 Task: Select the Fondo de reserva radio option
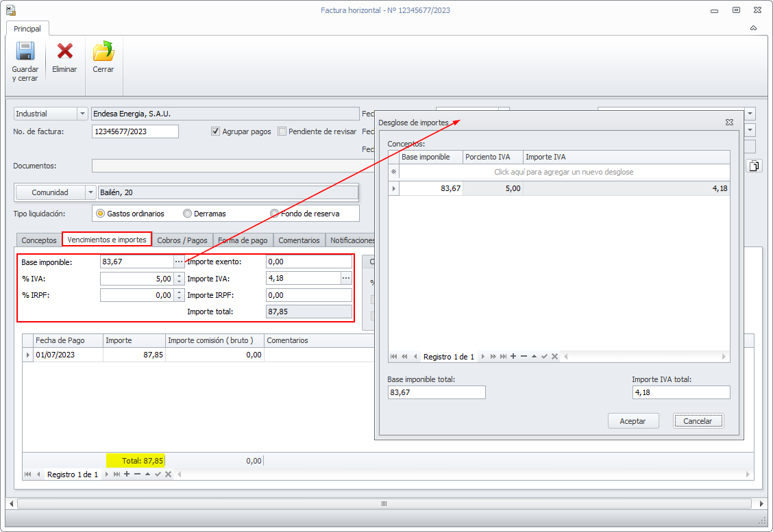pos(274,214)
